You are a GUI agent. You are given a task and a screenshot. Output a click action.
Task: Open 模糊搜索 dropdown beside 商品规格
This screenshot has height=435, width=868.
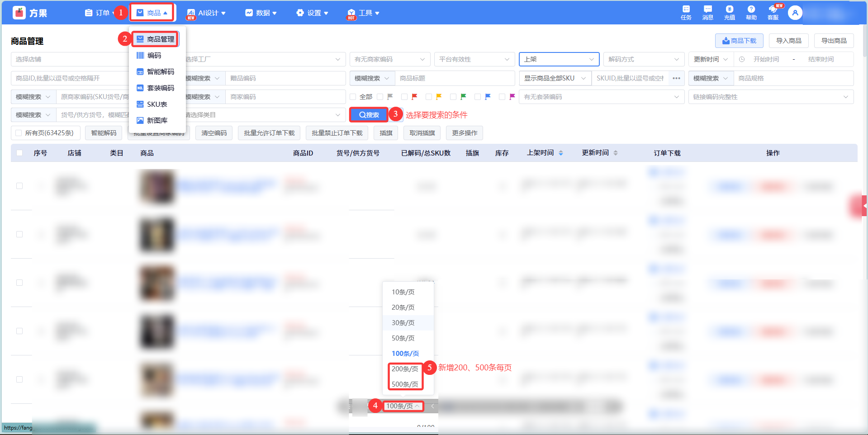711,78
